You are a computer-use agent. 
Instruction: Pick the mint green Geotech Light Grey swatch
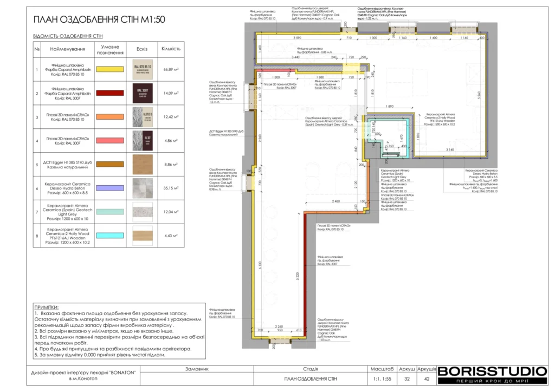(x=110, y=212)
